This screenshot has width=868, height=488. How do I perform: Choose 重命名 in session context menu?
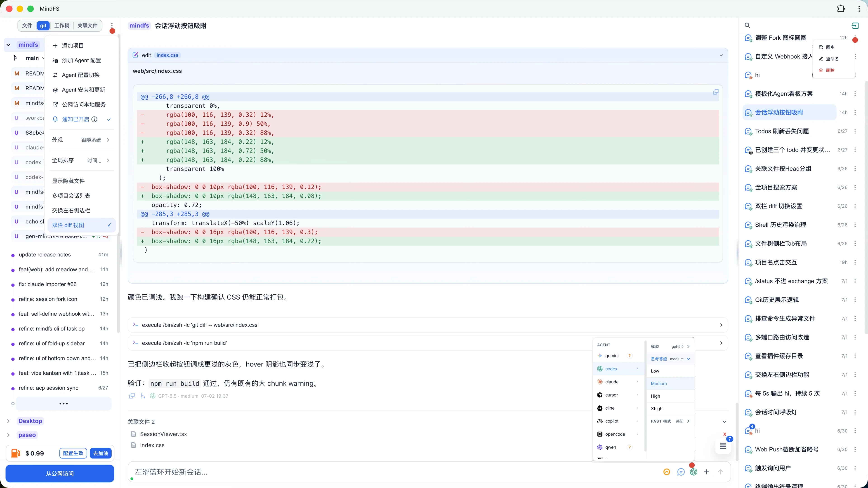[834, 59]
